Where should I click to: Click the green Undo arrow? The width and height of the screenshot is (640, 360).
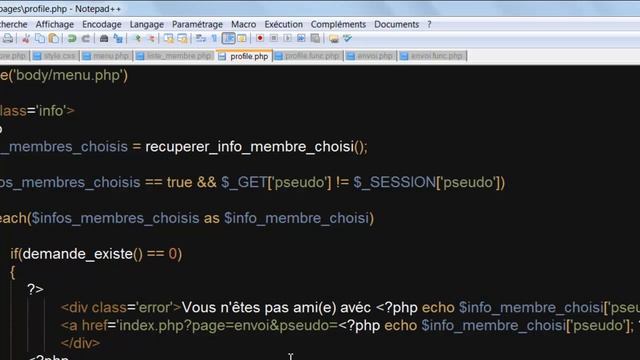[x=72, y=38]
